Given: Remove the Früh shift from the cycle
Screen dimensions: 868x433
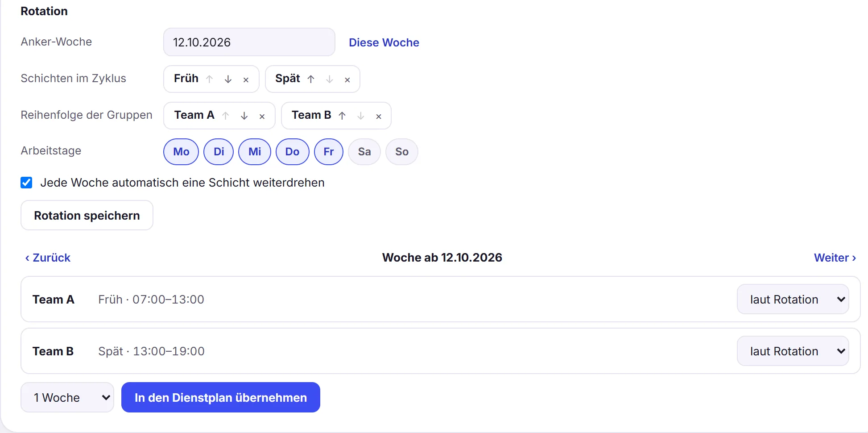Looking at the screenshot, I should coord(246,79).
